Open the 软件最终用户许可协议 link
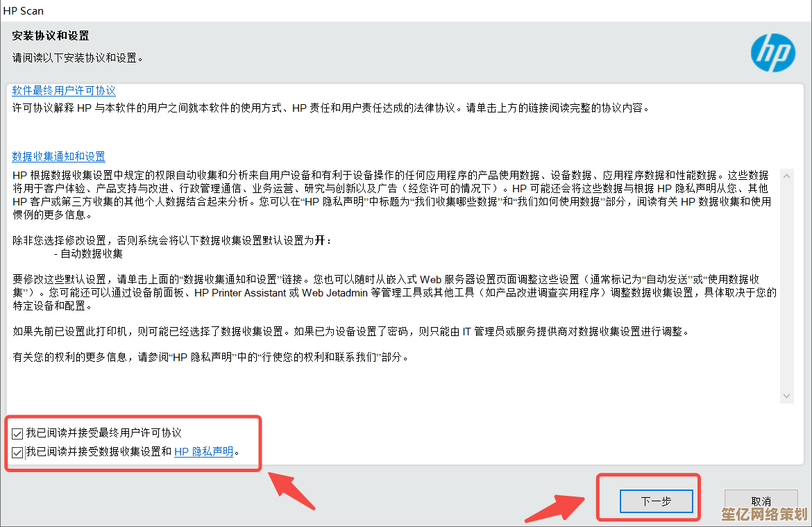Viewport: 812px width, 527px height. [64, 91]
